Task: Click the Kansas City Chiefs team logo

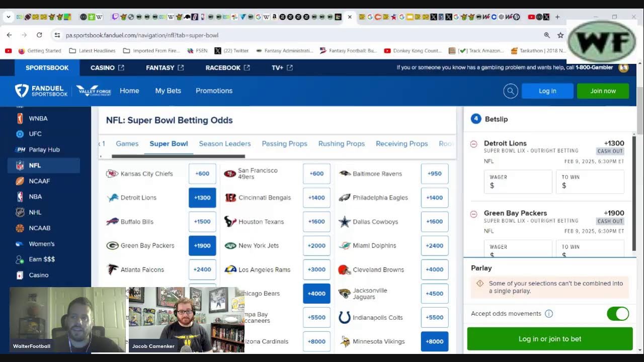Action: (x=112, y=174)
